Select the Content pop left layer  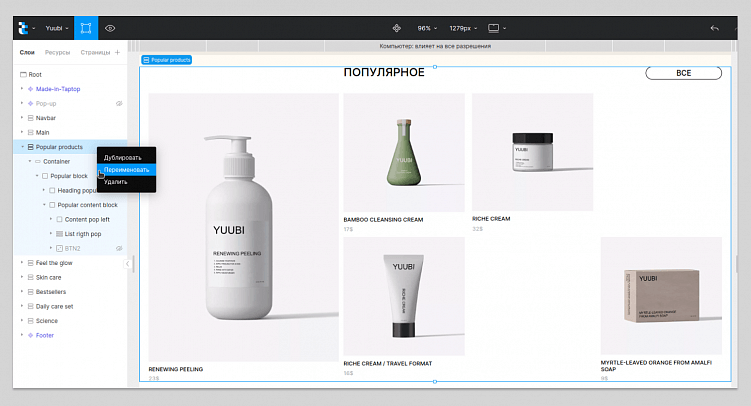pos(87,219)
